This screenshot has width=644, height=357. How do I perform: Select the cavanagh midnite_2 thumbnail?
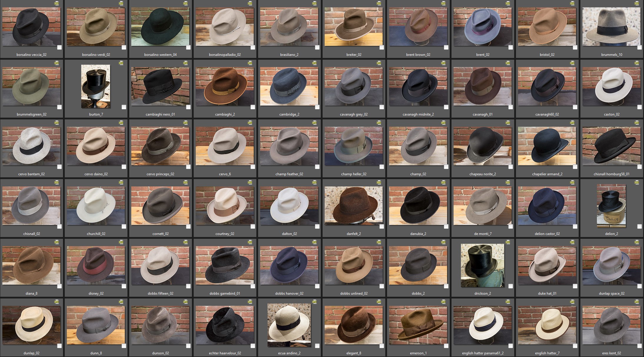pos(418,86)
